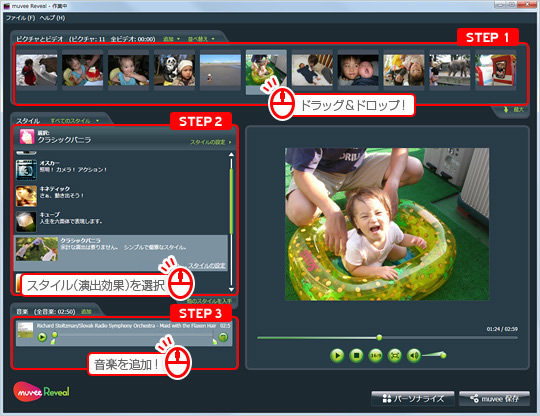The image size is (540, 416).
Task: Switch preview to full screen mode
Action: click(395, 355)
